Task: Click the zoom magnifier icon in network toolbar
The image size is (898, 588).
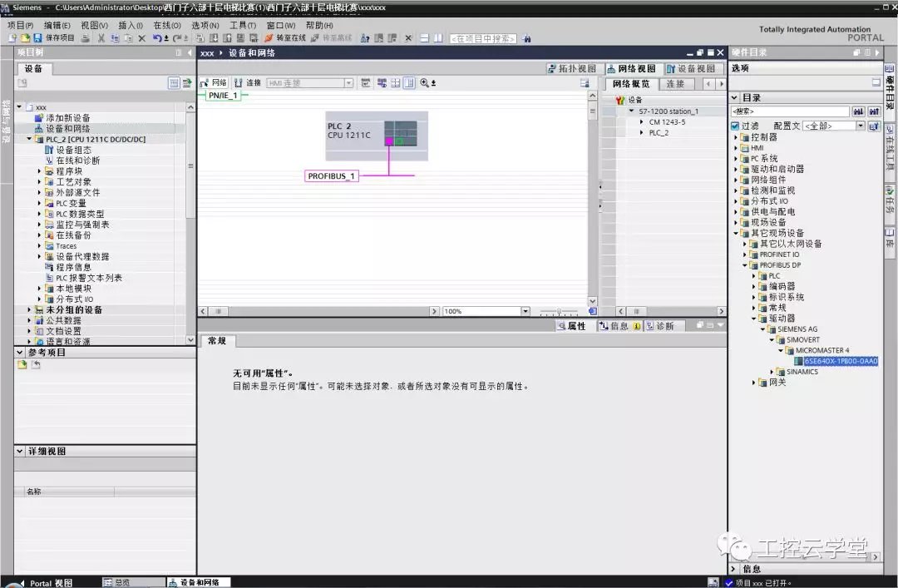Action: [425, 83]
